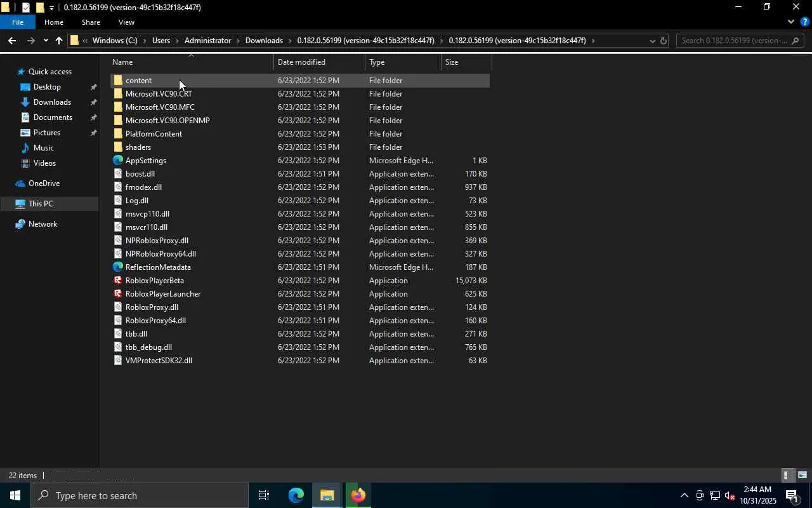This screenshot has width=812, height=508.
Task: Navigate to Downloads in the breadcrumb
Action: click(x=264, y=41)
